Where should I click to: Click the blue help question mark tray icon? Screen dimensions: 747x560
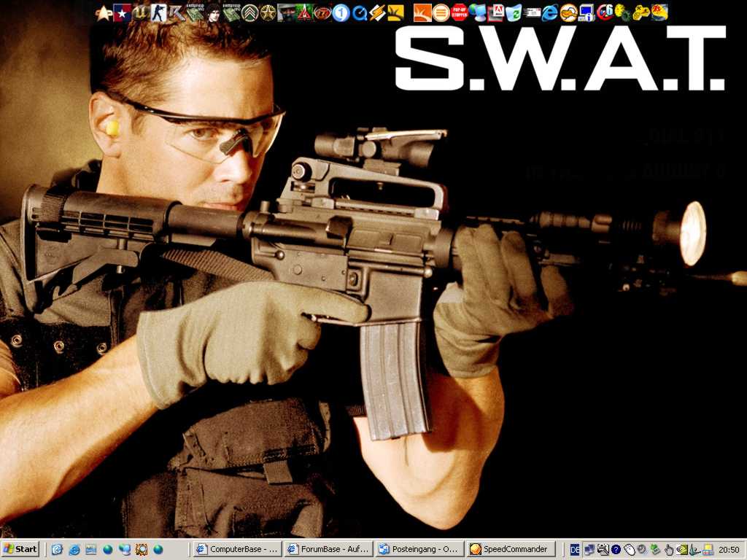click(616, 550)
